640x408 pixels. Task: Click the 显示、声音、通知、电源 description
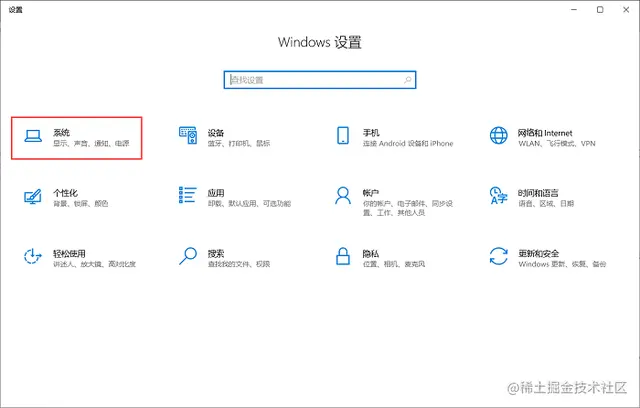pos(91,144)
